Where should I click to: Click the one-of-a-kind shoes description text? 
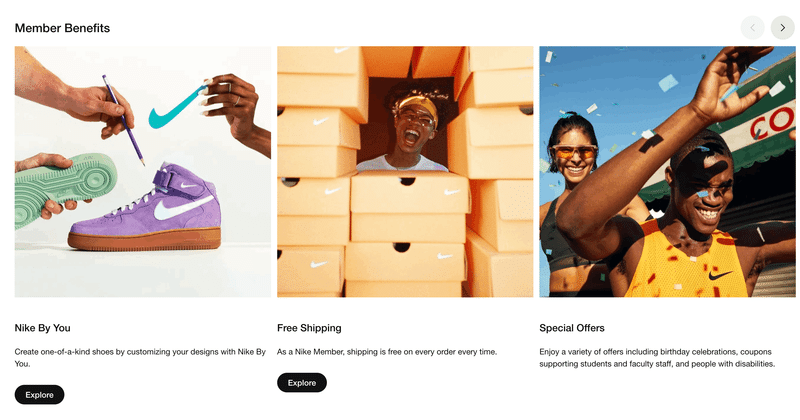click(140, 358)
